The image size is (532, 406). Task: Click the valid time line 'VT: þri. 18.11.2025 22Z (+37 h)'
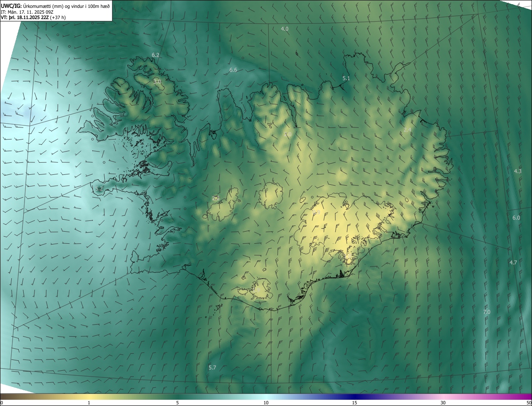click(x=33, y=17)
